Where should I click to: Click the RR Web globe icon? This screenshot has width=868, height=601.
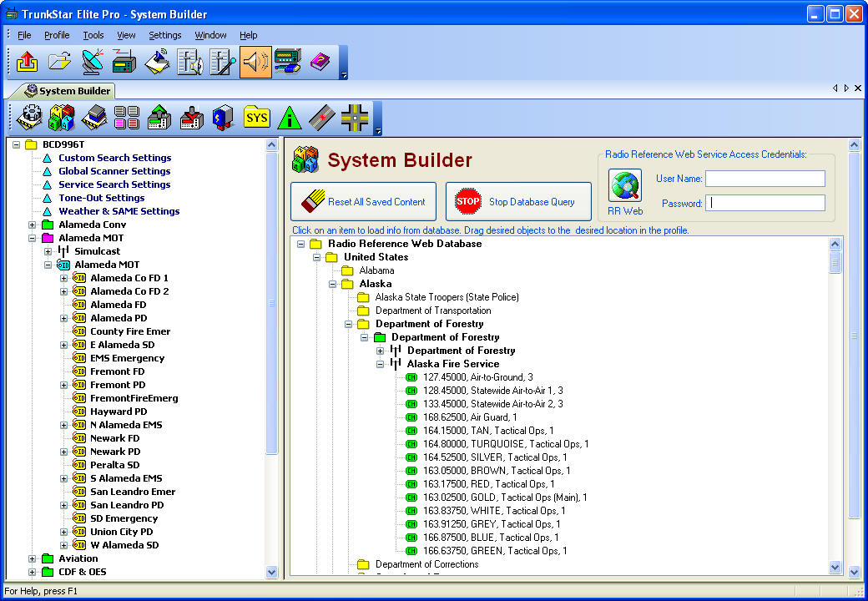[625, 186]
